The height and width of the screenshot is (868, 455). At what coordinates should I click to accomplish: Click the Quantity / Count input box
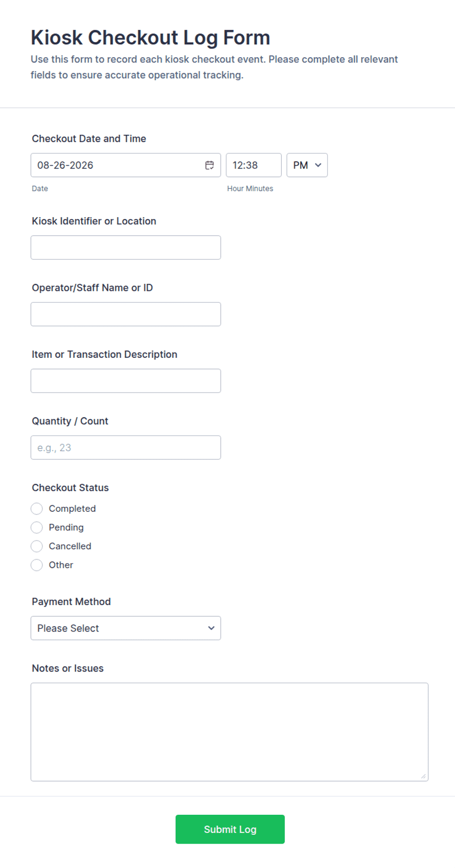[x=126, y=448]
